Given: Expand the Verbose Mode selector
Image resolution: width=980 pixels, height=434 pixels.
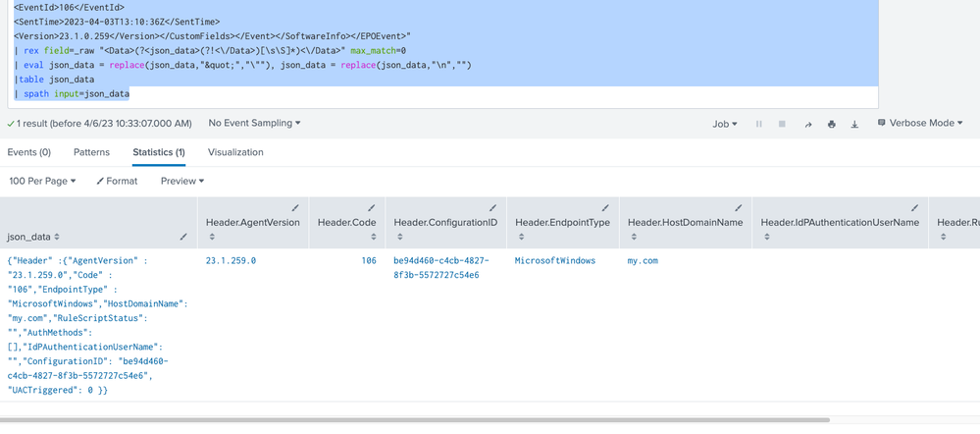Looking at the screenshot, I should (919, 123).
